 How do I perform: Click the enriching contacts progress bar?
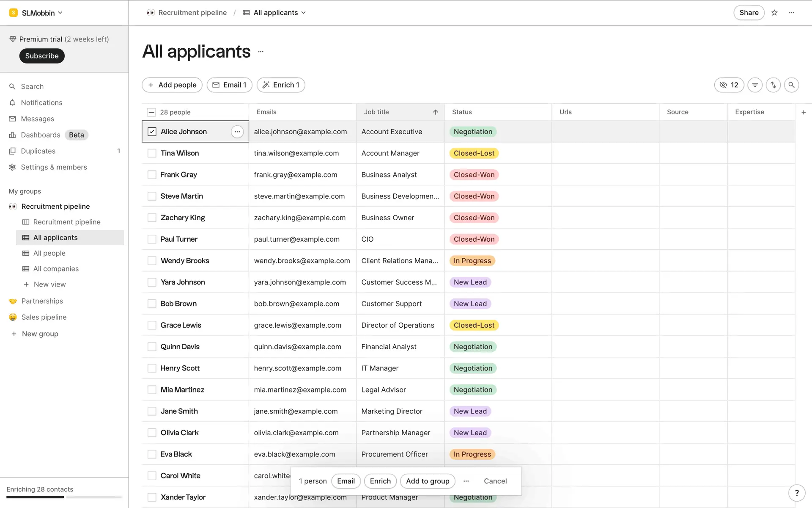tap(64, 497)
